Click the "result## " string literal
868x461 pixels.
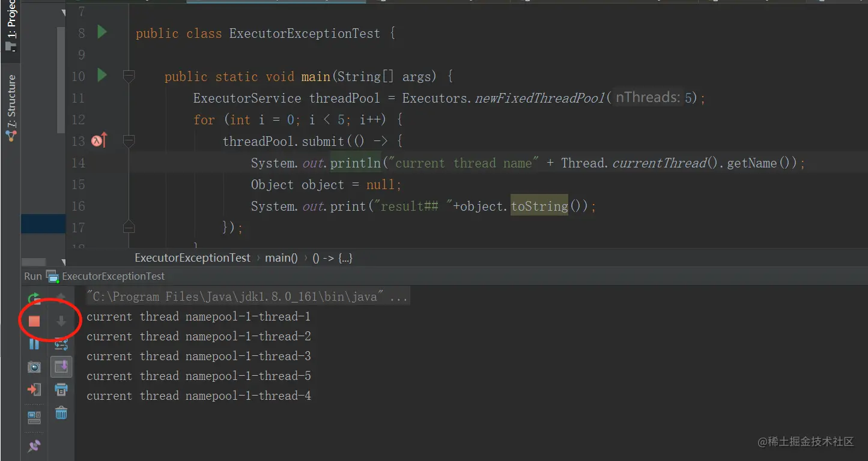tap(413, 206)
